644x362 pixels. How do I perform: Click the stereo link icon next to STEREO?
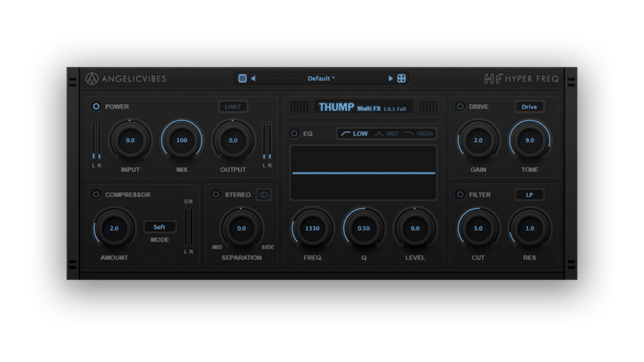(264, 195)
